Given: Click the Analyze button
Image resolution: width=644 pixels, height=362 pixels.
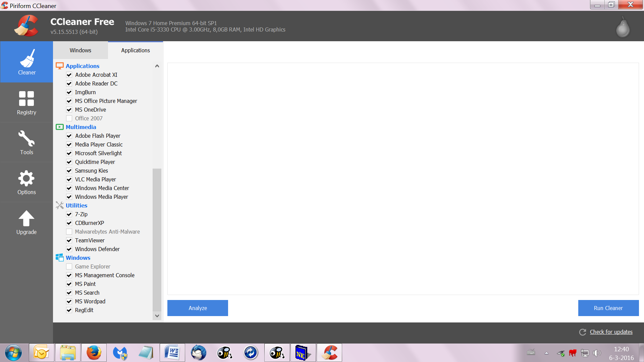Looking at the screenshot, I should click(x=198, y=308).
